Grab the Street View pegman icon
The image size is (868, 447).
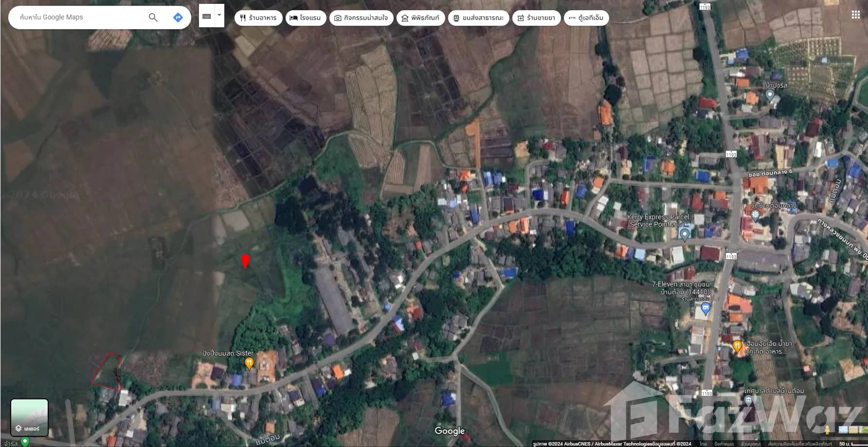click(x=827, y=430)
